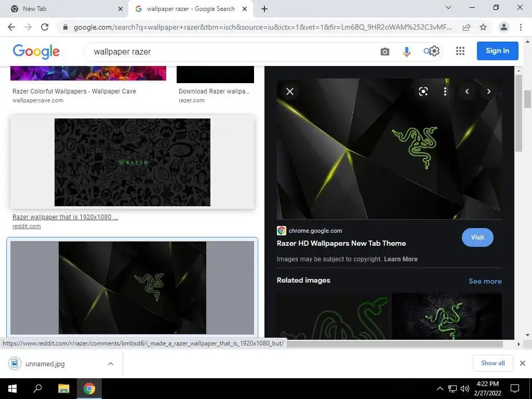
Task: Click Chrome icon on taskbar
Action: tap(89, 389)
